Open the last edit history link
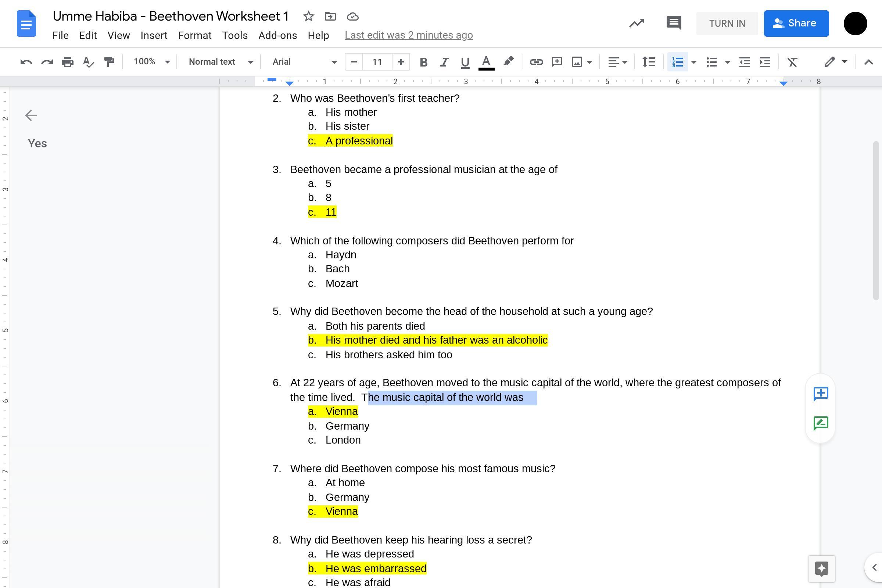 coord(408,35)
